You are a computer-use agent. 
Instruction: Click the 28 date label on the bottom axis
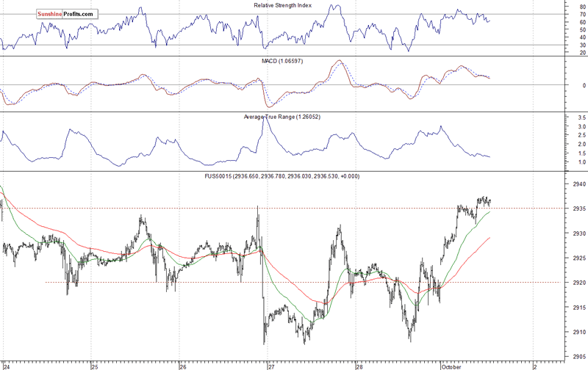tap(359, 365)
